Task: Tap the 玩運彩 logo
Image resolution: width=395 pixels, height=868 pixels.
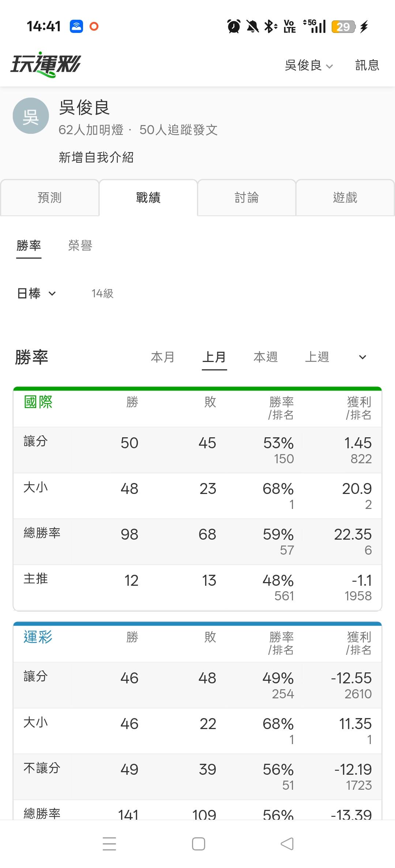Action: [45, 65]
